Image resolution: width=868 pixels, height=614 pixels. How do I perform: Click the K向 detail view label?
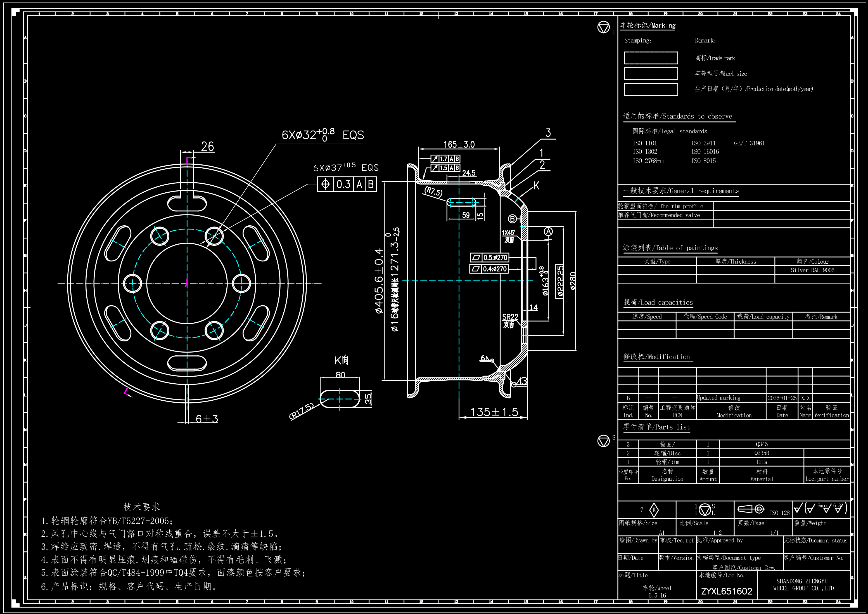[x=342, y=360]
